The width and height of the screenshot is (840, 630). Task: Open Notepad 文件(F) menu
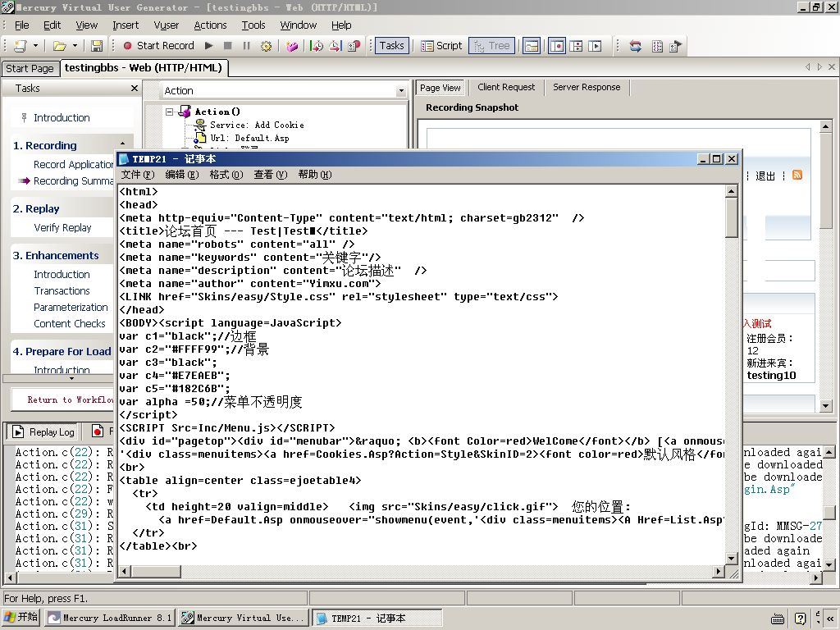click(138, 175)
